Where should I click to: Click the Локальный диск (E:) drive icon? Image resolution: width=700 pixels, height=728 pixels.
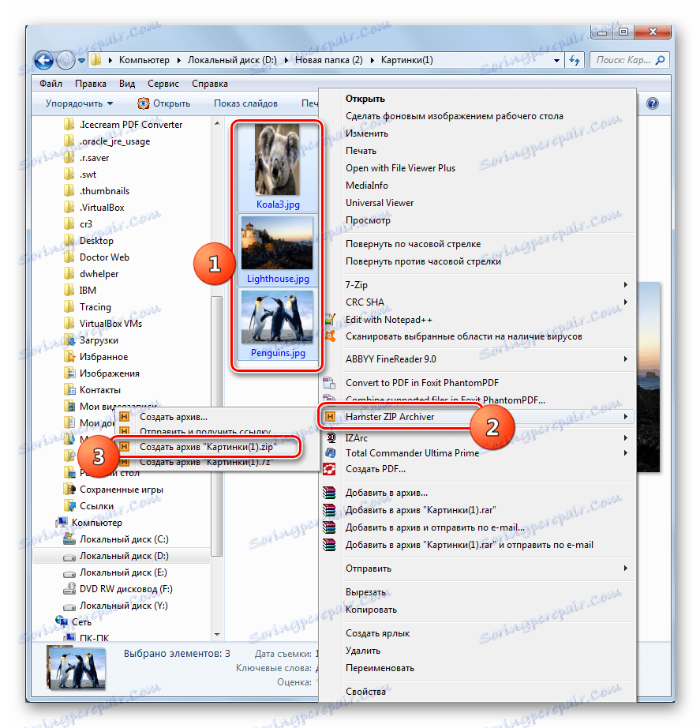coord(69,573)
